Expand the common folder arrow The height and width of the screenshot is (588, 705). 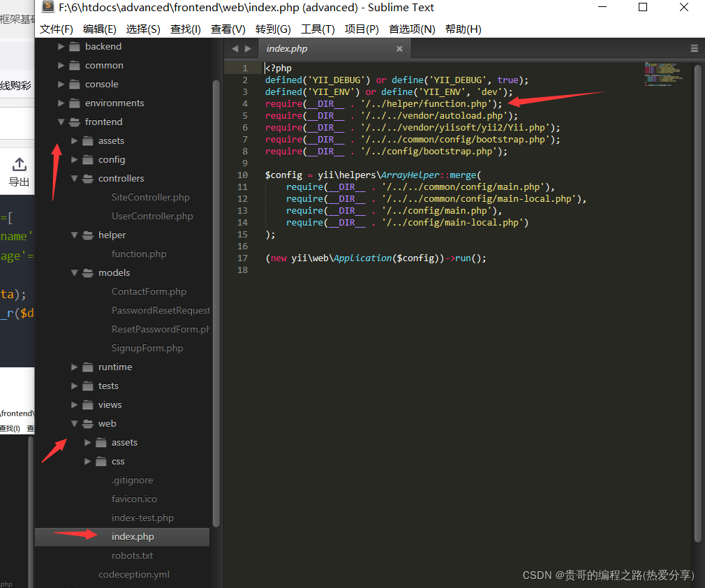coord(61,65)
